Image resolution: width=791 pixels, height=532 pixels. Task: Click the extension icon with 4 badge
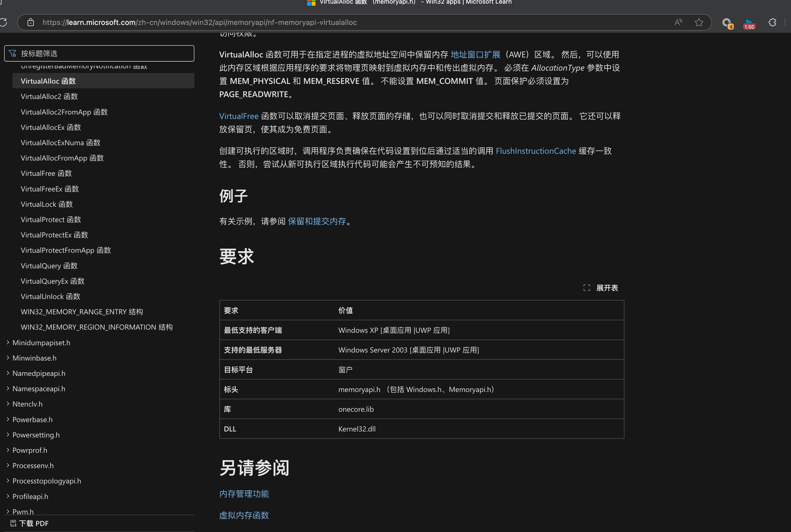[727, 23]
